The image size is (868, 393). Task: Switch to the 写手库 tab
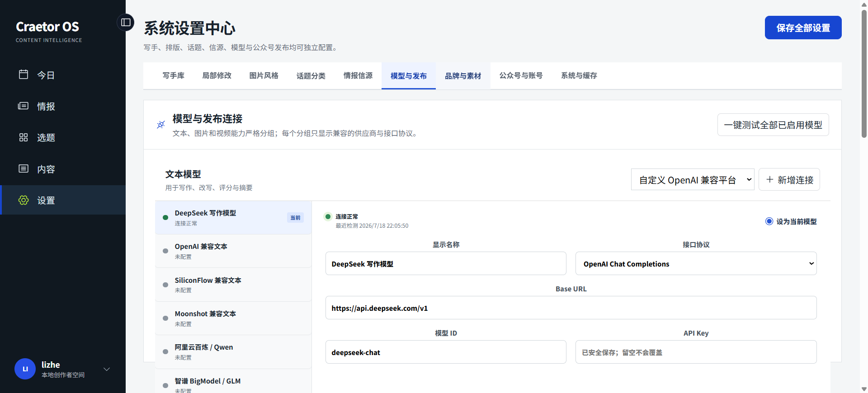pyautogui.click(x=174, y=75)
